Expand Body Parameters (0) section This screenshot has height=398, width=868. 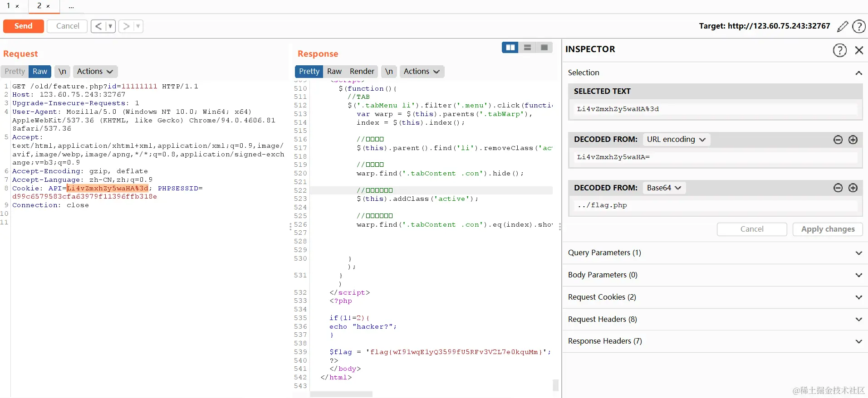coord(715,275)
